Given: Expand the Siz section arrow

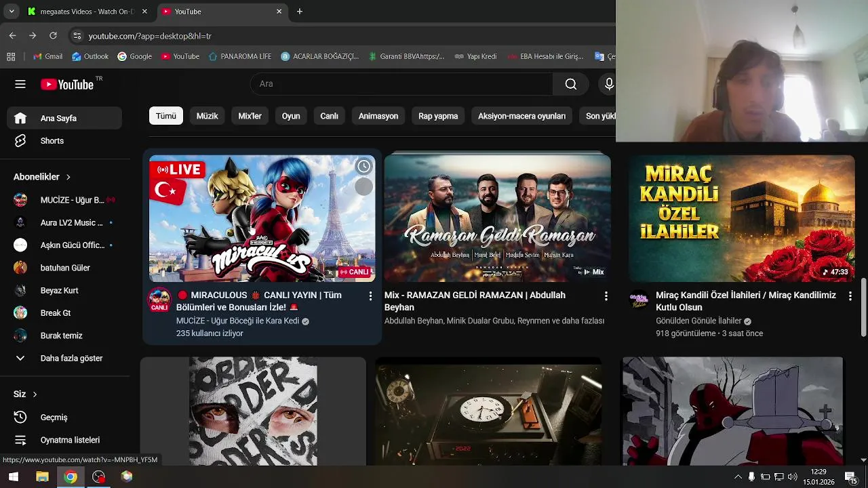Looking at the screenshot, I should click(x=35, y=394).
